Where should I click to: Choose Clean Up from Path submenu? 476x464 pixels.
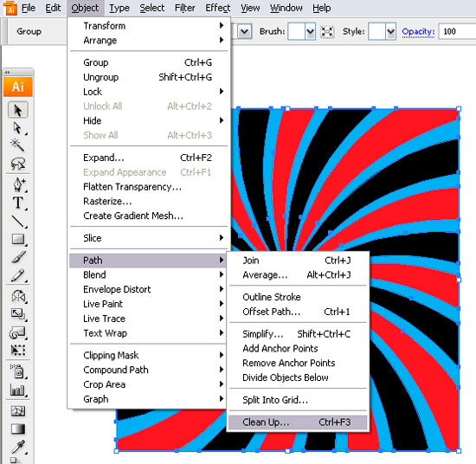coord(298,422)
